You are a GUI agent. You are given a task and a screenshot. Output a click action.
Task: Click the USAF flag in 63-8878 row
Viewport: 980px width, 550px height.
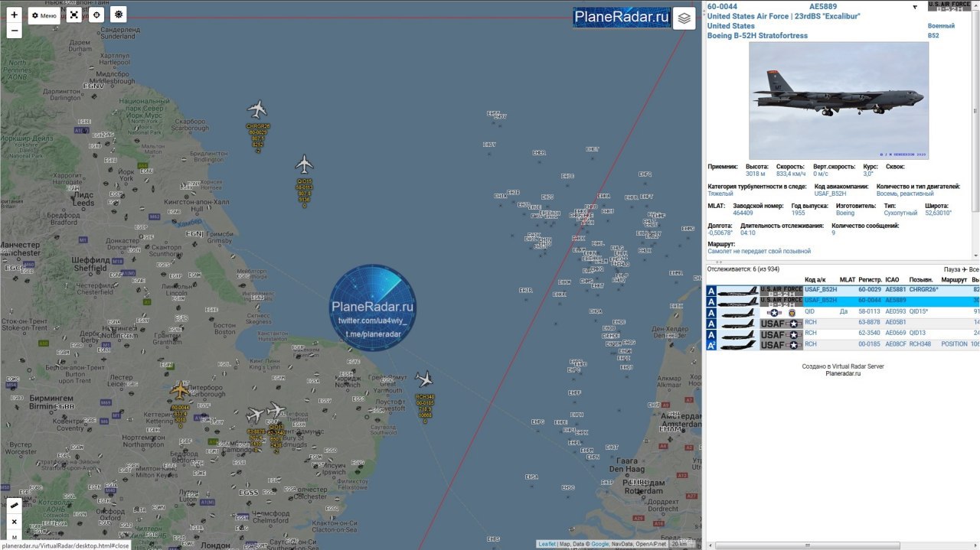[781, 323]
